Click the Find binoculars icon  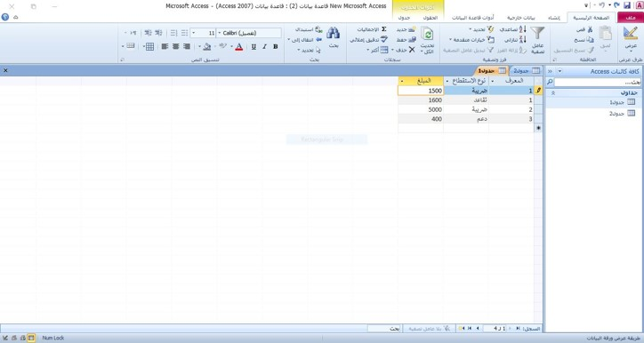click(x=333, y=33)
